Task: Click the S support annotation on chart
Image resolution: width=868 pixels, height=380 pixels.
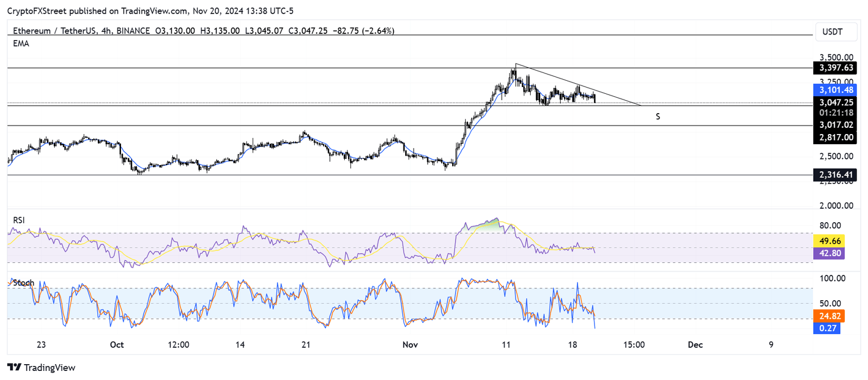Action: click(x=657, y=116)
